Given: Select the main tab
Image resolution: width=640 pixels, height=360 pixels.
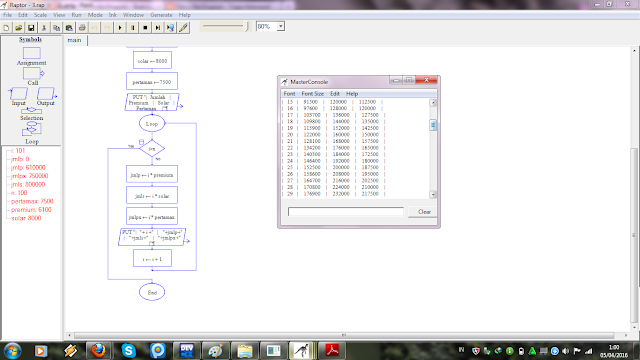Looking at the screenshot, I should point(74,40).
